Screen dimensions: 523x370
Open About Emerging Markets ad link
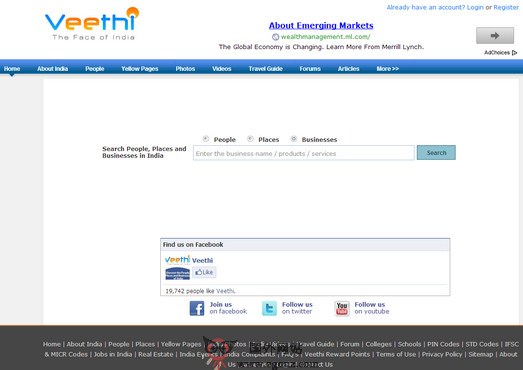coord(321,25)
